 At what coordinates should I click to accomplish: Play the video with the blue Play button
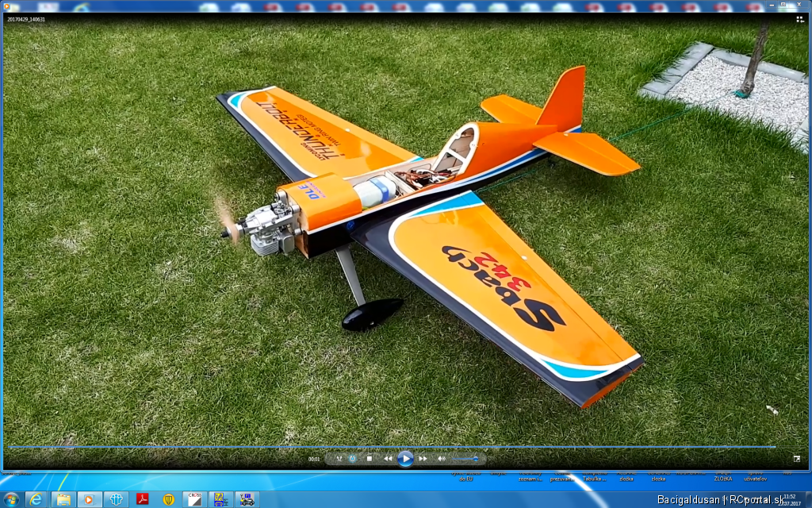(405, 458)
